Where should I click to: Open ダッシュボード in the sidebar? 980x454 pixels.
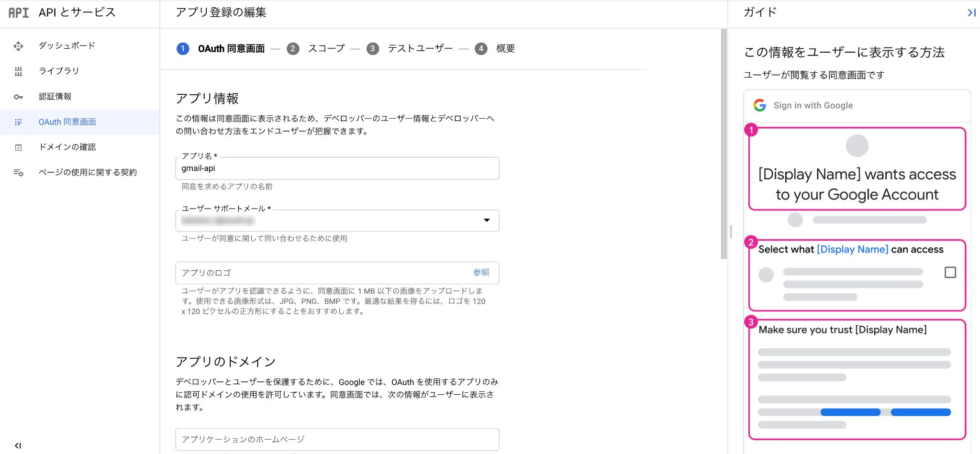coord(67,46)
